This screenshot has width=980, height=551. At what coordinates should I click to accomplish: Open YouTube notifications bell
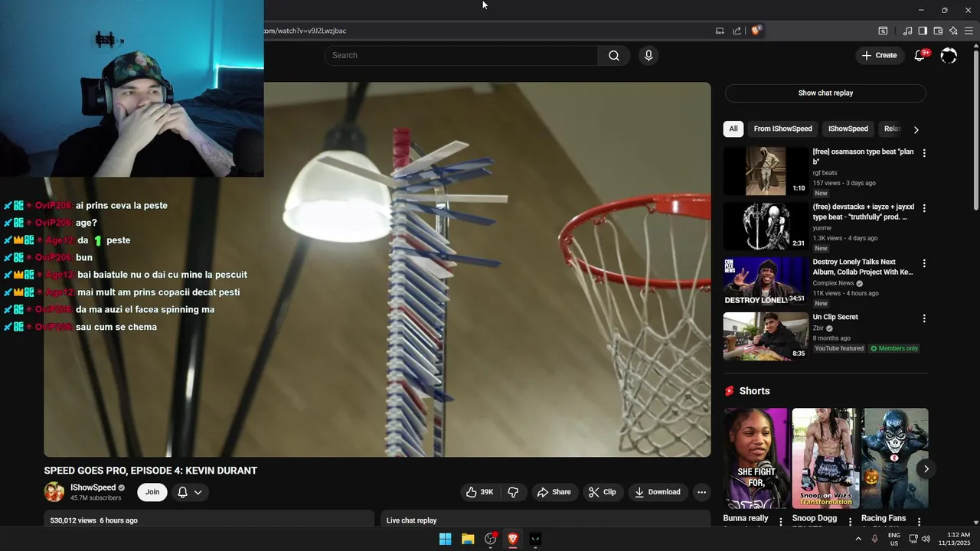pyautogui.click(x=920, y=55)
